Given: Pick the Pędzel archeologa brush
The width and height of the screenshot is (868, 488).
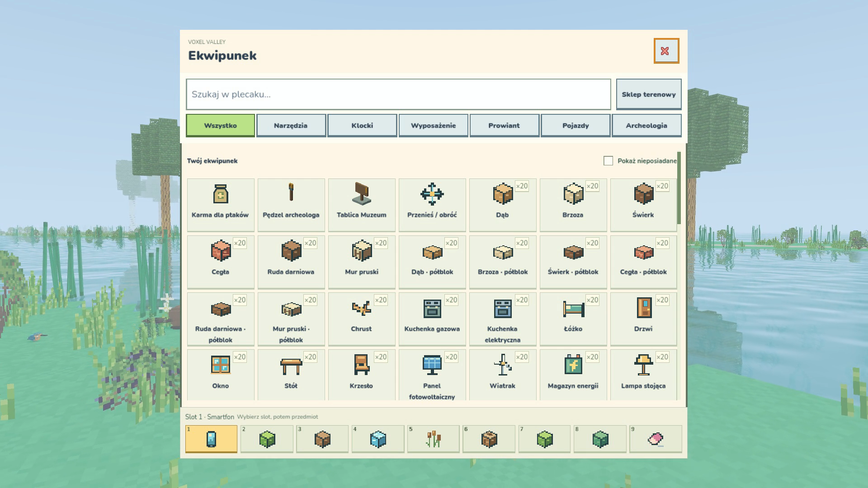Looking at the screenshot, I should click(x=291, y=205).
